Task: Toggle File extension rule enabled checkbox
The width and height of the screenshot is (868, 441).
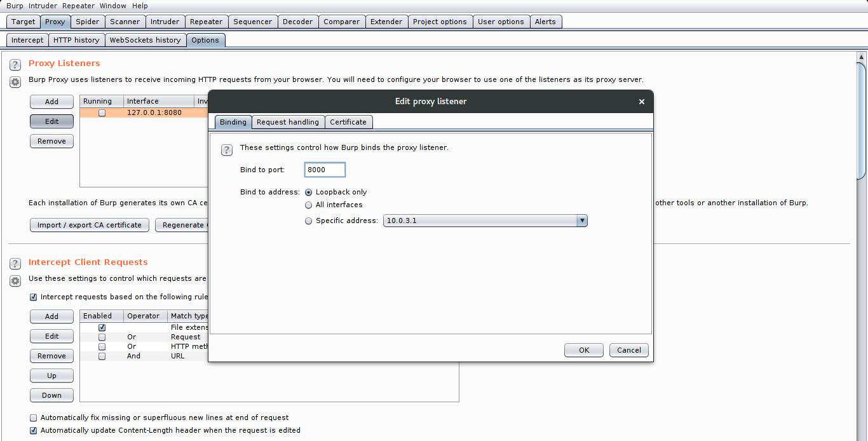Action: 102,327
